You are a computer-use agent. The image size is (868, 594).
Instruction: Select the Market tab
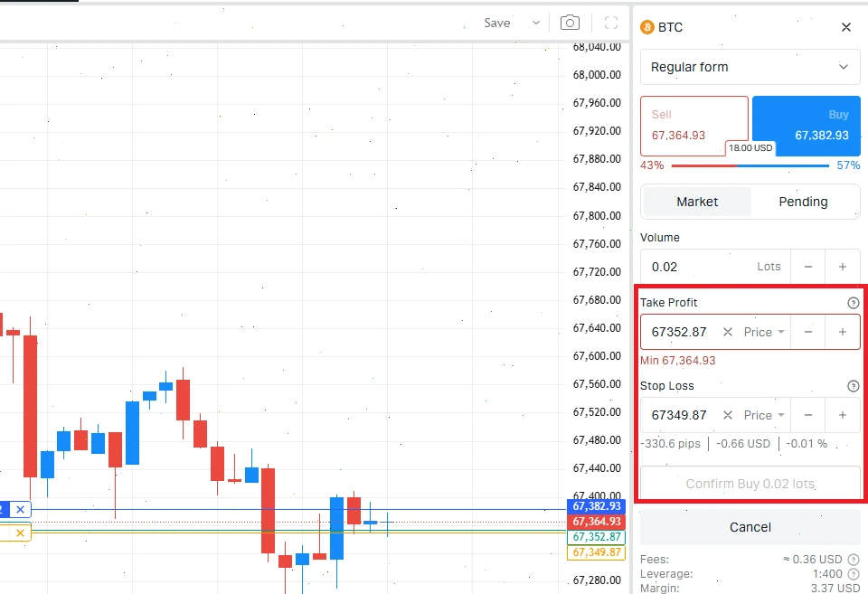coord(697,201)
